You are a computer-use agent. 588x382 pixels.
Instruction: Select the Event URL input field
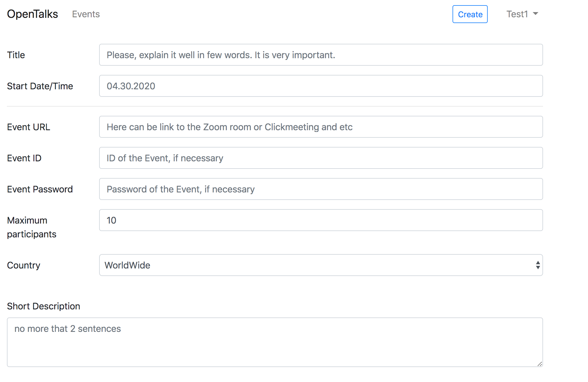321,127
